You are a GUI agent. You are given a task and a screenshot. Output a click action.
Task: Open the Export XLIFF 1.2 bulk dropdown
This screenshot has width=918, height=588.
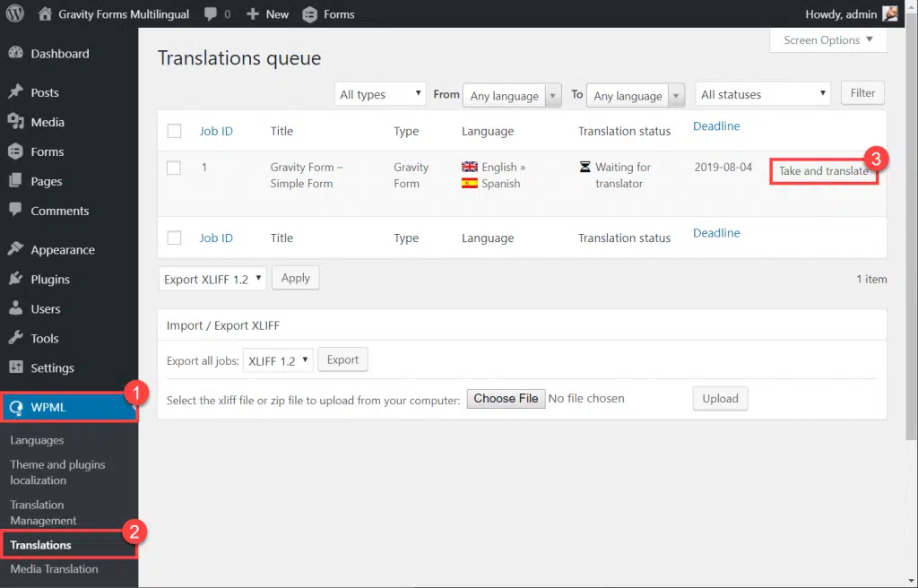click(x=212, y=279)
